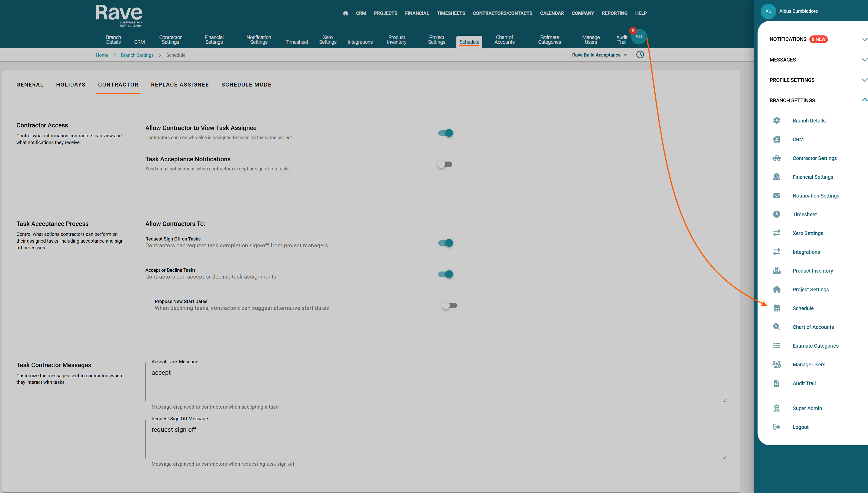The width and height of the screenshot is (868, 493).
Task: Click the Logout arrow icon
Action: pos(777,427)
